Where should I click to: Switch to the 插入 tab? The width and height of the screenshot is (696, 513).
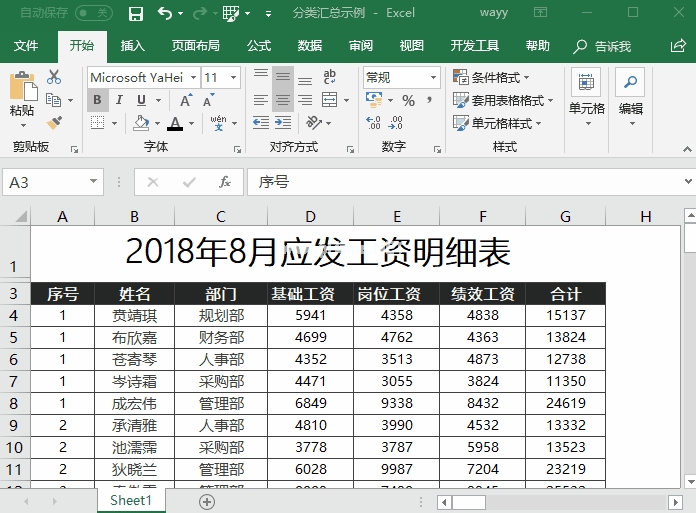coord(132,46)
